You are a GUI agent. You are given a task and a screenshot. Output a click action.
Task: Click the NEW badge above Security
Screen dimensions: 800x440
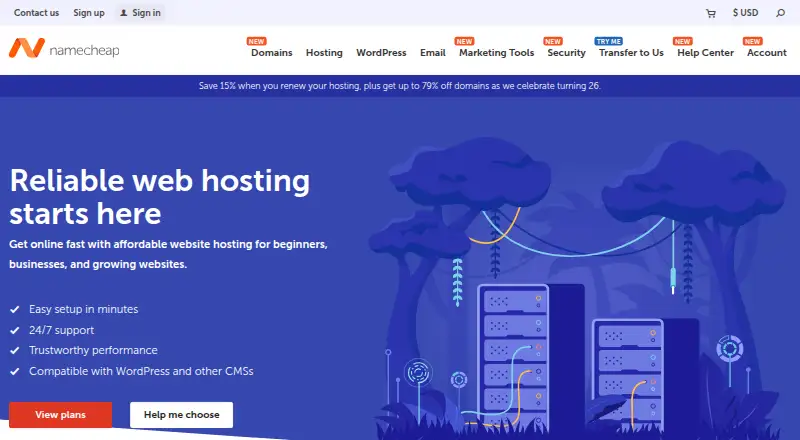point(553,41)
